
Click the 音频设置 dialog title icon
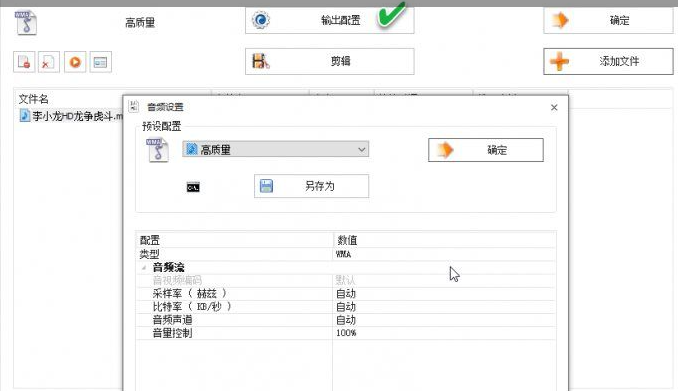(134, 106)
